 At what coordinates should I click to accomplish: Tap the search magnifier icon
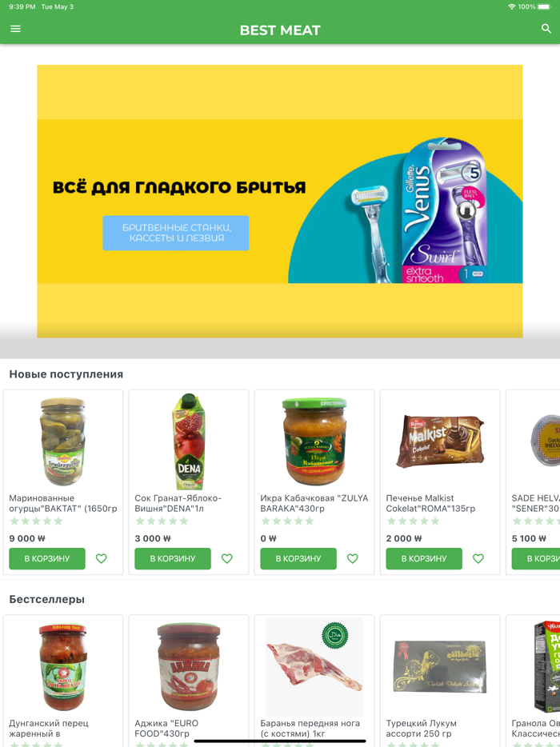tap(546, 29)
